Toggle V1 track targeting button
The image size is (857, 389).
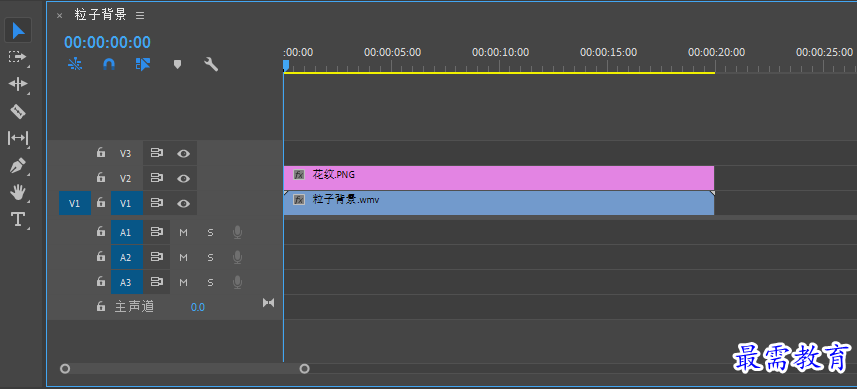[x=127, y=203]
